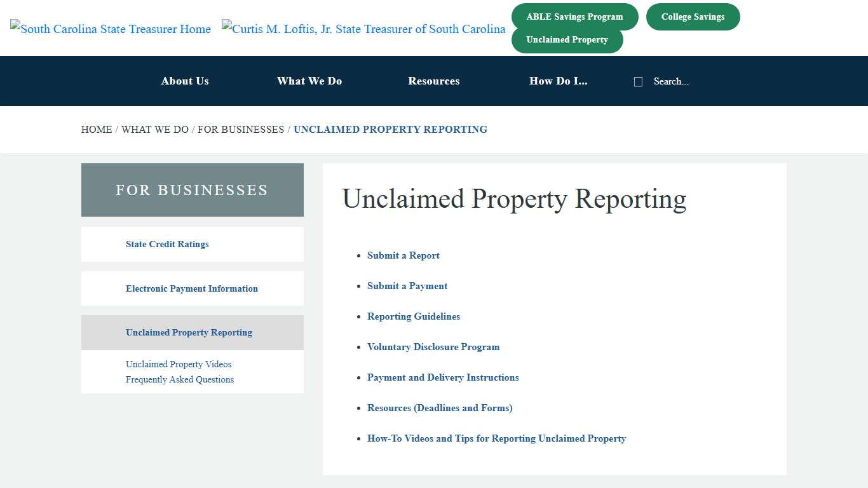Open the About Us menu item
868x488 pixels.
184,81
